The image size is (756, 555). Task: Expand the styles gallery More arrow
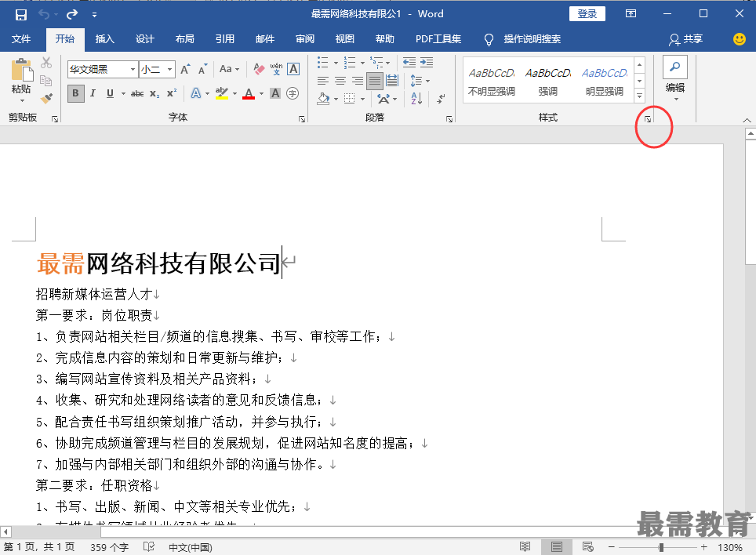coord(639,96)
